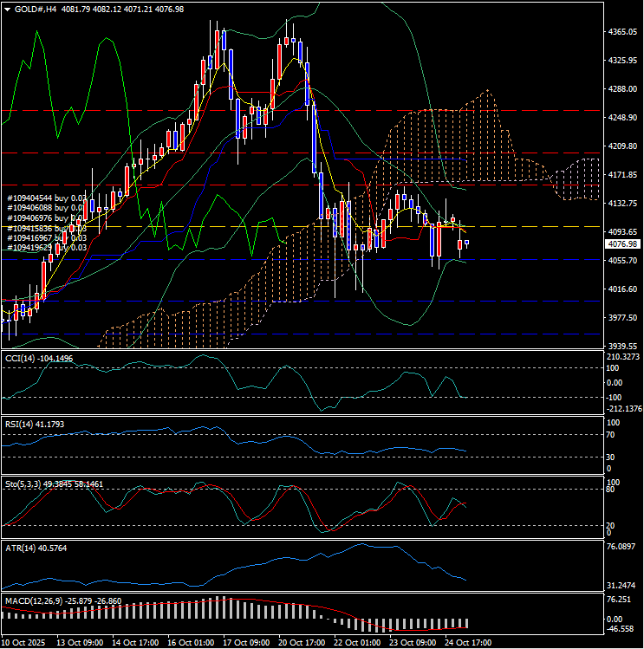Select the 4081.79 open price in header
Screen dimensions: 644x649
click(x=77, y=9)
